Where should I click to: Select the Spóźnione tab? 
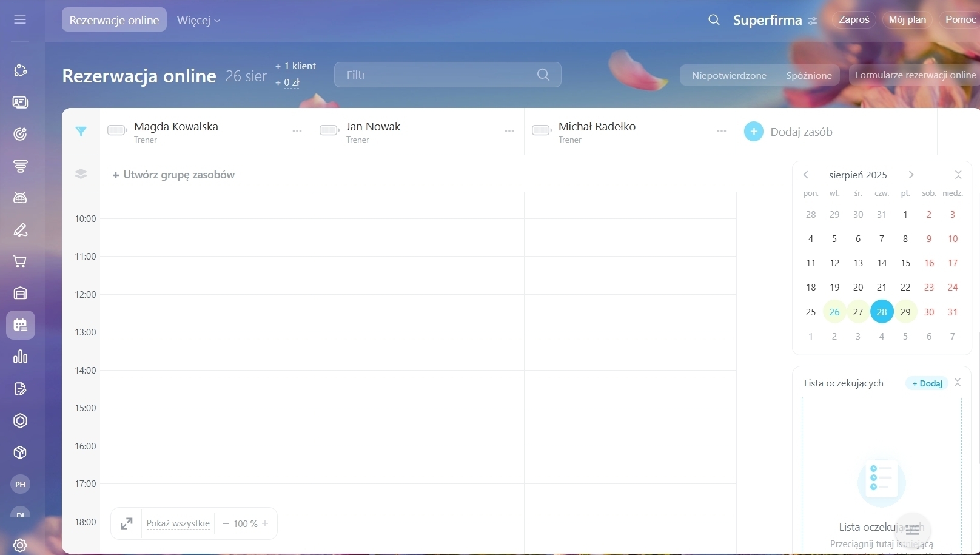(x=808, y=75)
